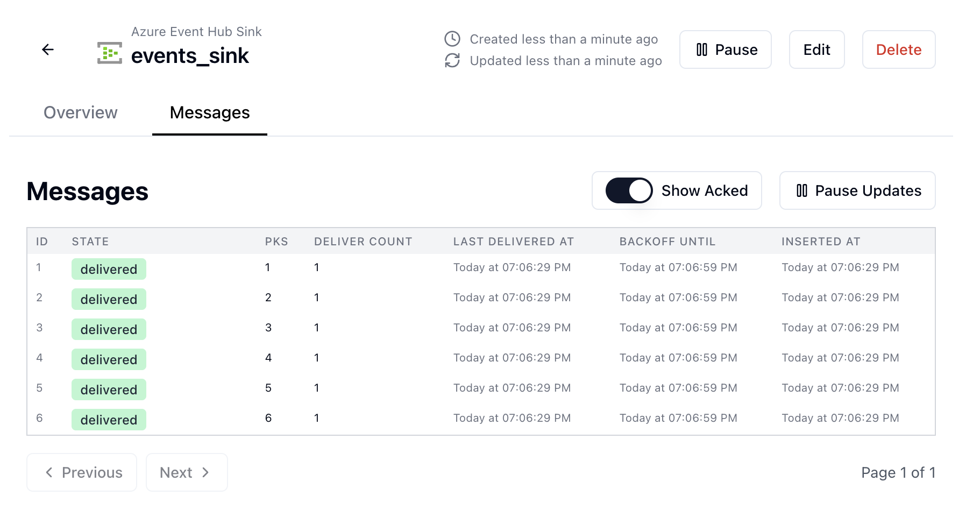
Task: Click the pause icon in the Pause button
Action: (702, 49)
